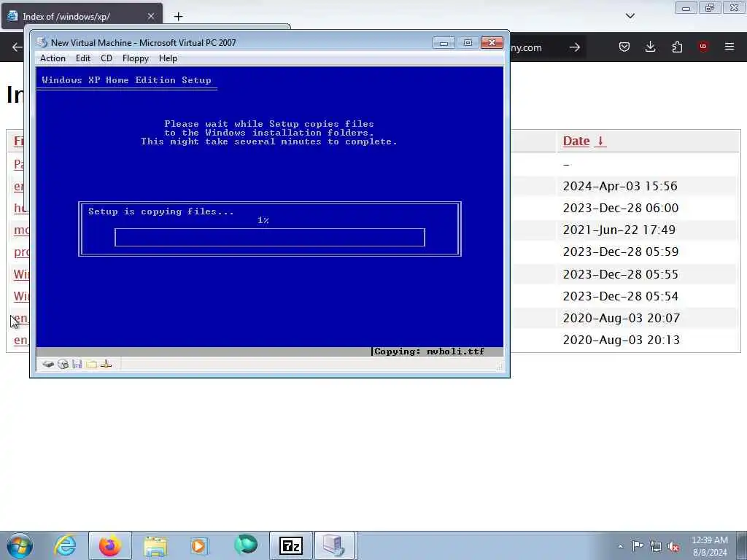Screen dimensions: 747x560
Task: Click date cell '2023-Dec-28 05:59'
Action: click(x=620, y=252)
